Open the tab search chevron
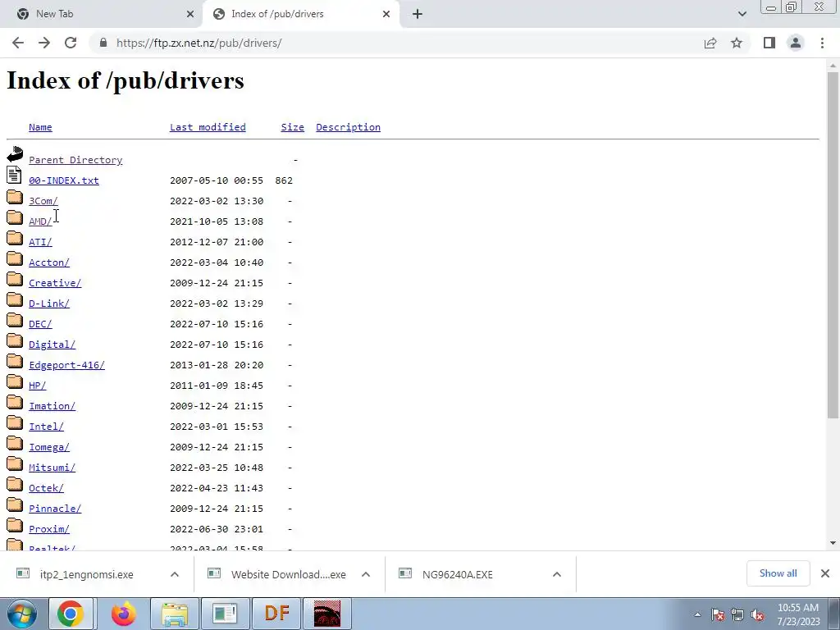 (742, 14)
